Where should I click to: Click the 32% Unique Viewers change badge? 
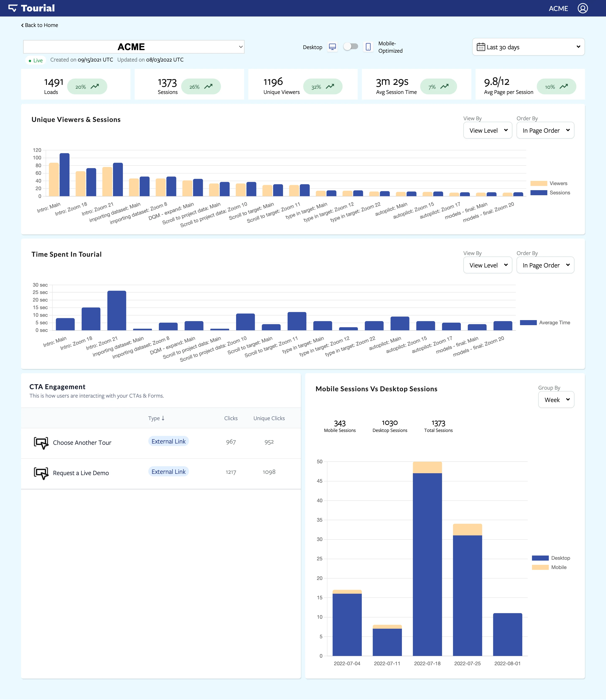[x=323, y=86]
